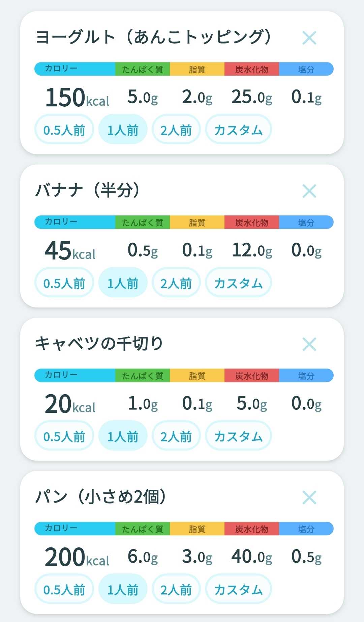Select 2人前 for キャベツの千切り
Screen dimensions: 364x622
176,436
